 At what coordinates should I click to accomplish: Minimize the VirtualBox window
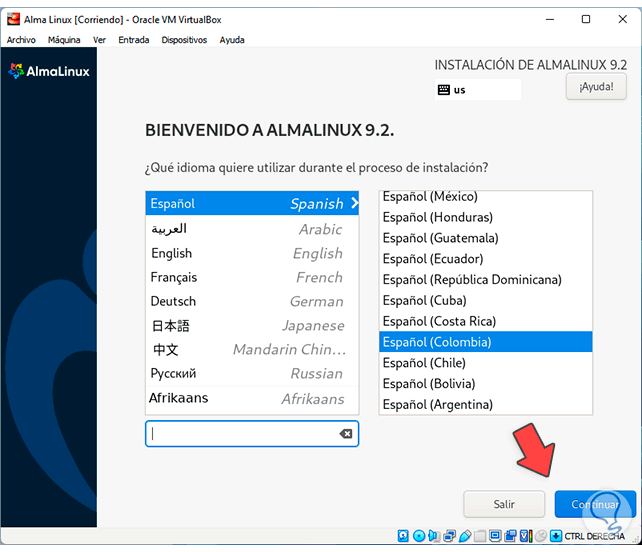click(x=550, y=19)
